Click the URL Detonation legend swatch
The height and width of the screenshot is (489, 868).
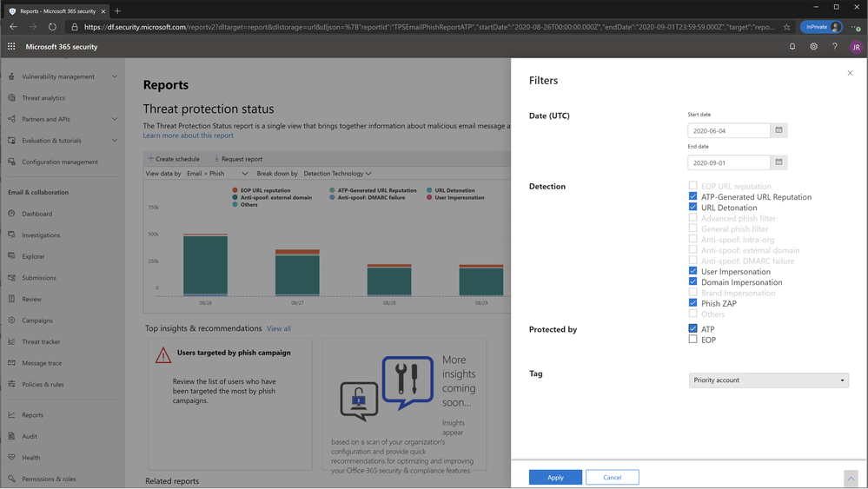[429, 189]
